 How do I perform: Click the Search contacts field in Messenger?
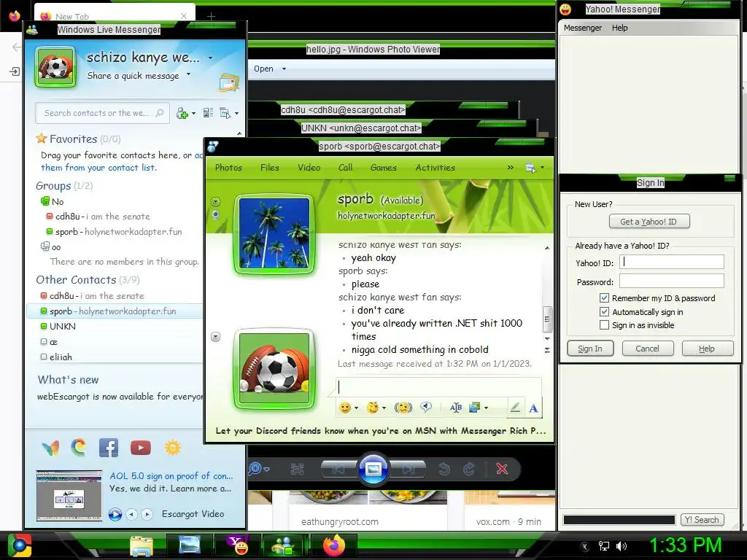[x=102, y=113]
